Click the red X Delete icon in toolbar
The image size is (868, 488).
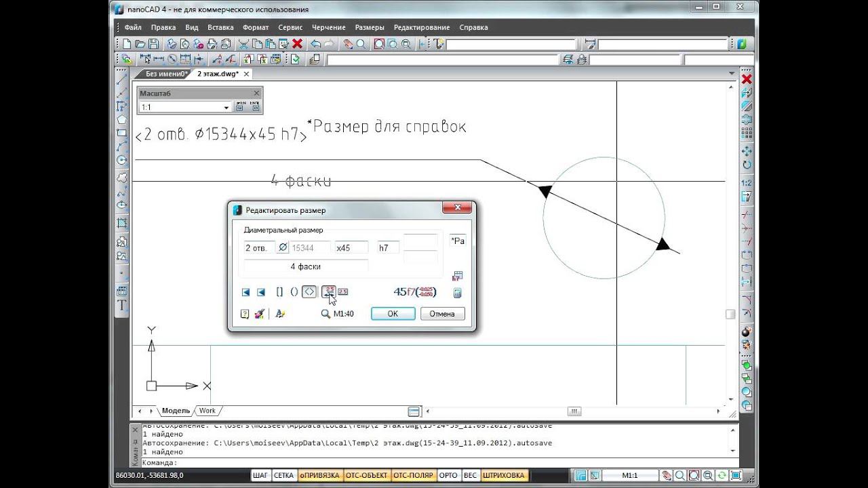click(296, 44)
